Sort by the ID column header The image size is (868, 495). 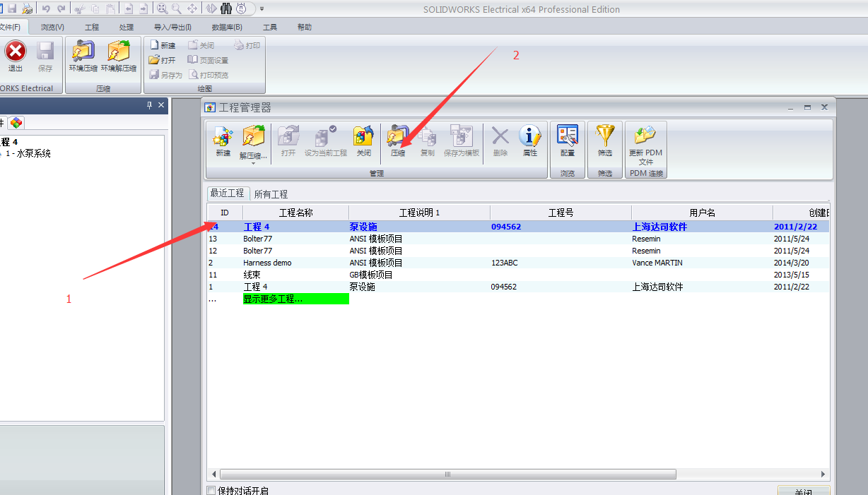225,213
